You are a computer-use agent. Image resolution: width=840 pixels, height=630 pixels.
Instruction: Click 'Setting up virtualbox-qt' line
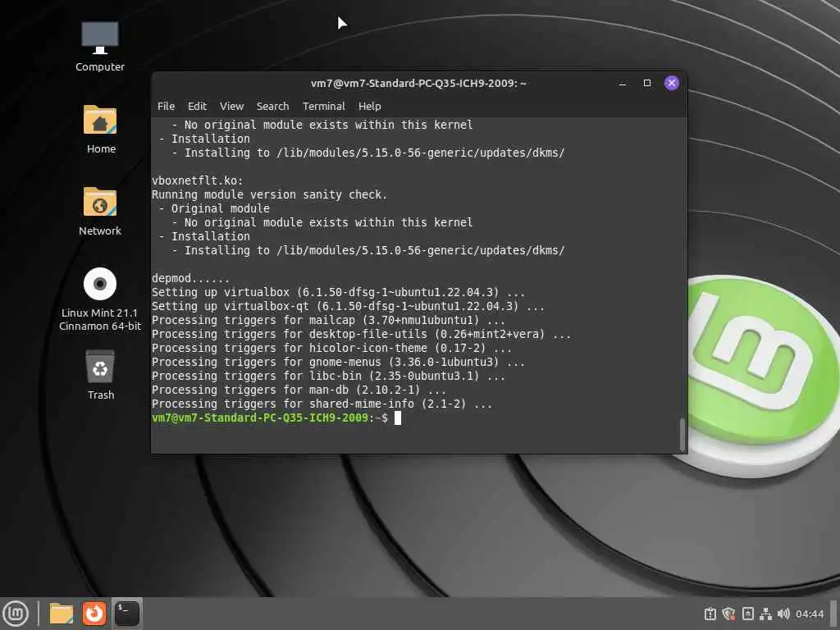point(348,306)
